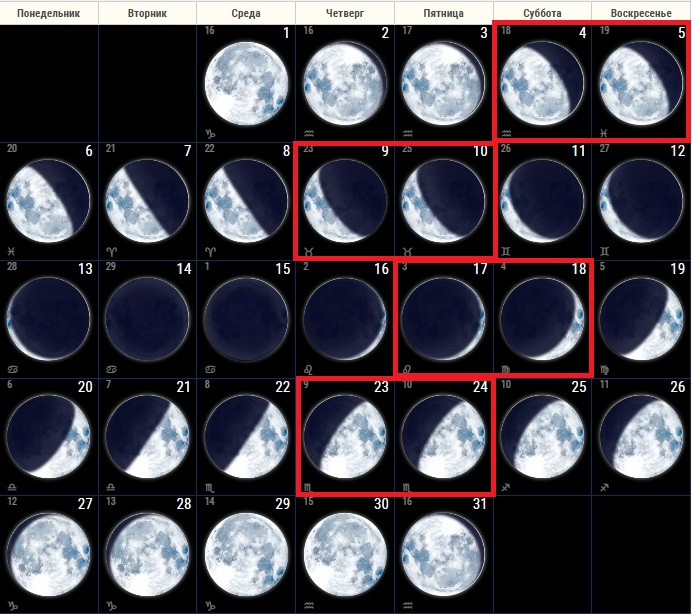This screenshot has height=614, width=692.
Task: Click the Capricorn zodiac symbol on day 27
Action: point(12,605)
